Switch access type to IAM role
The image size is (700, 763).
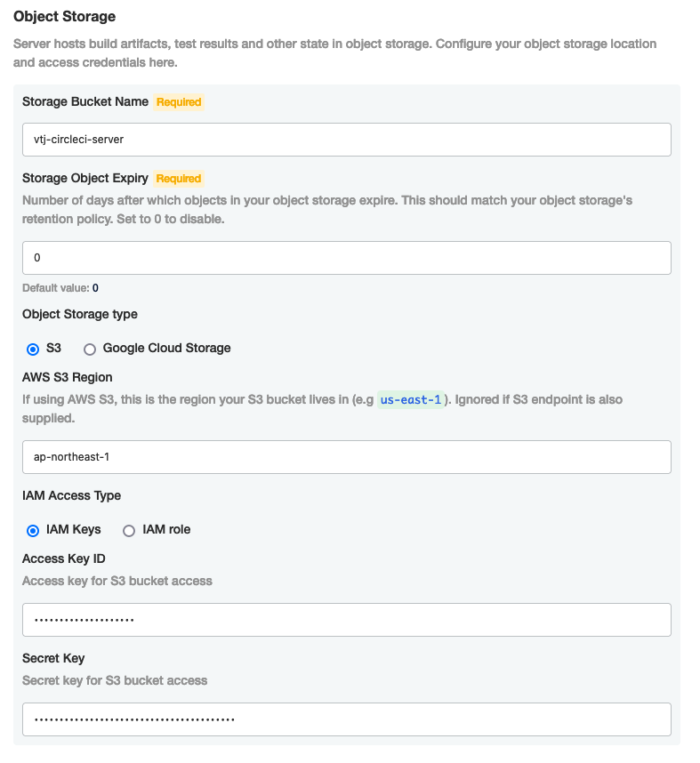tap(129, 530)
